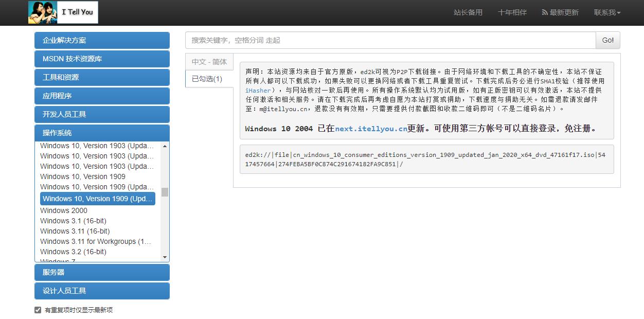
Task: Open the 开发人员工具 category
Action: pyautogui.click(x=102, y=114)
